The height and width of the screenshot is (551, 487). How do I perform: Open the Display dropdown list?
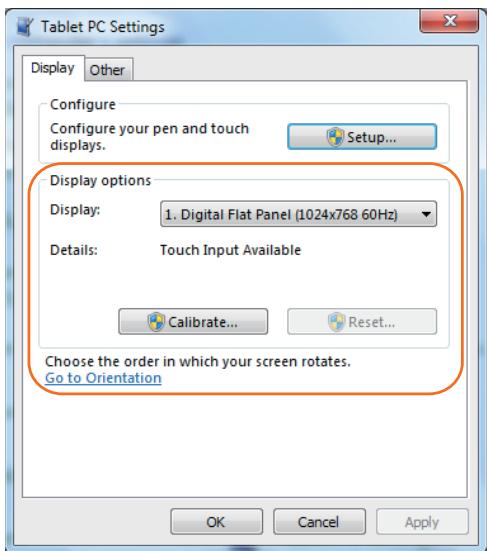pos(298,214)
